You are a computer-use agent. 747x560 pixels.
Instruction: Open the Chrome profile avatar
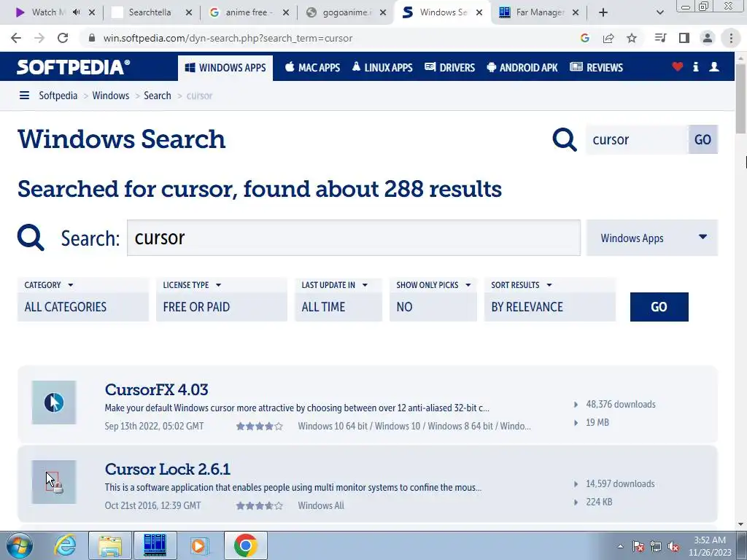pos(708,38)
